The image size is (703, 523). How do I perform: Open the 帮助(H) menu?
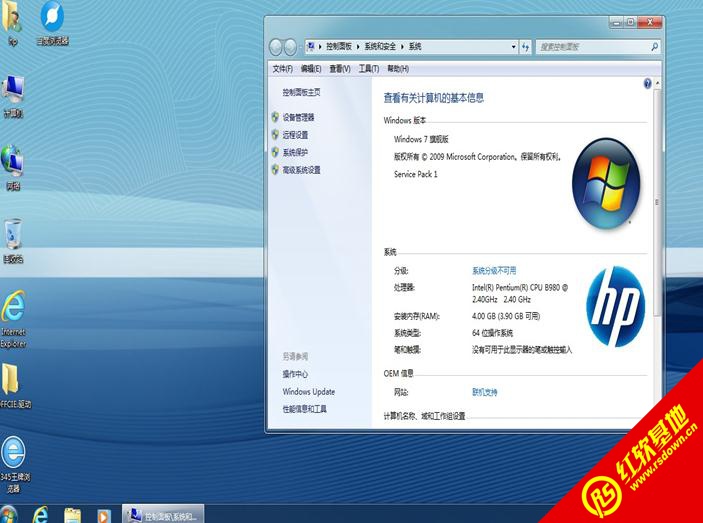(x=398, y=69)
